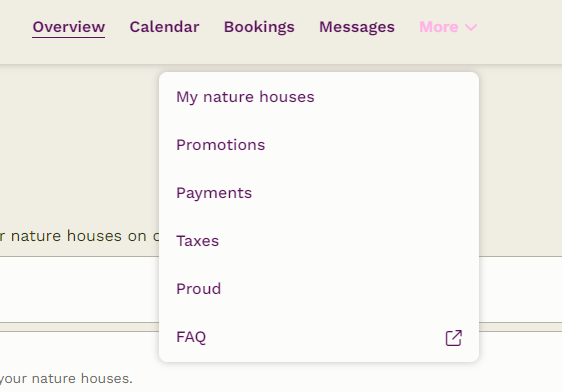The image size is (562, 392).
Task: Collapse the More dropdown menu
Action: pyautogui.click(x=448, y=27)
